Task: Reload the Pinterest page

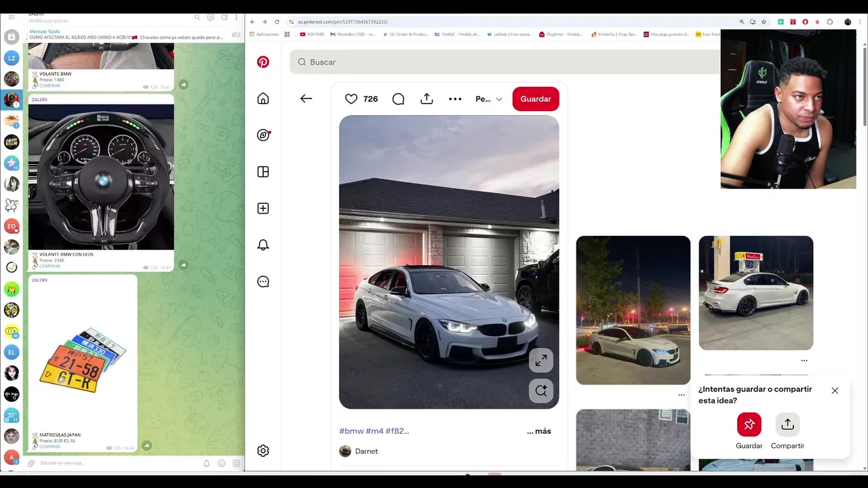Action: tap(277, 22)
